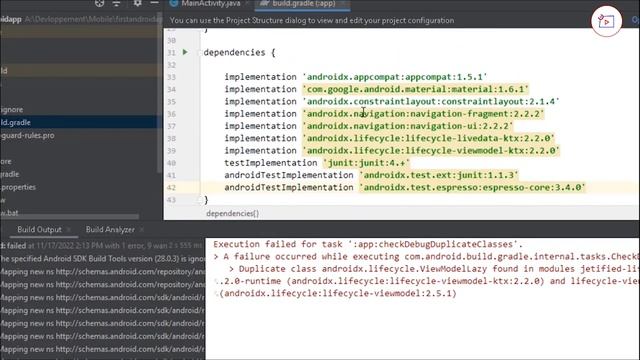The height and width of the screenshot is (360, 640).
Task: Click the lifecycle-livedata-ktx:2.2.0 dependency string
Action: tap(429, 138)
